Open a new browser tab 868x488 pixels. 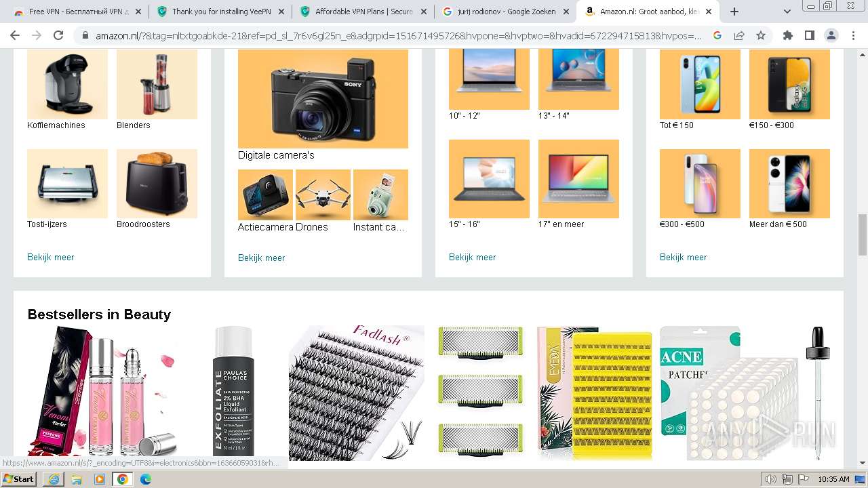[734, 12]
